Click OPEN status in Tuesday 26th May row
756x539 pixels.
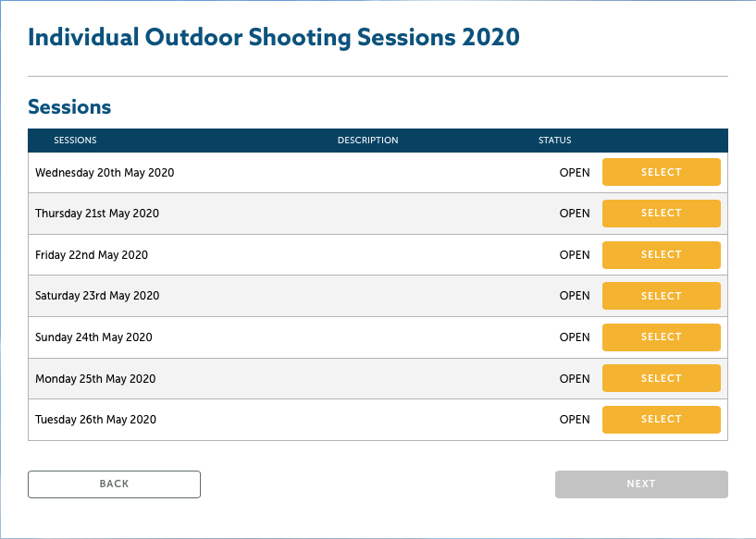coord(574,420)
